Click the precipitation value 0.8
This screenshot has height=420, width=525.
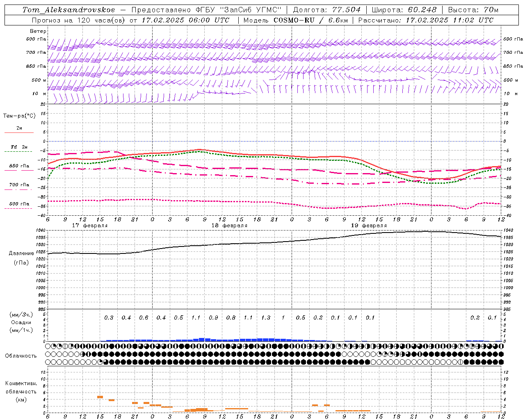(231, 318)
